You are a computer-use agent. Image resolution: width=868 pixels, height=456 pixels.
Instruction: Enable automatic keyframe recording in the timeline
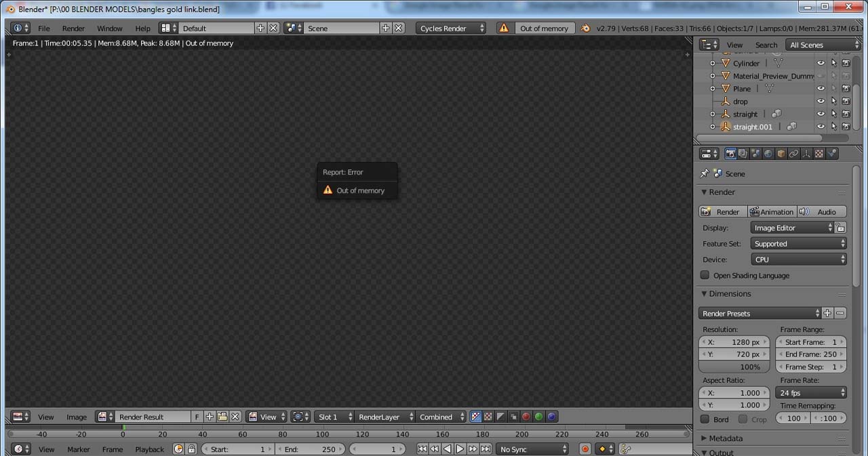pos(585,449)
